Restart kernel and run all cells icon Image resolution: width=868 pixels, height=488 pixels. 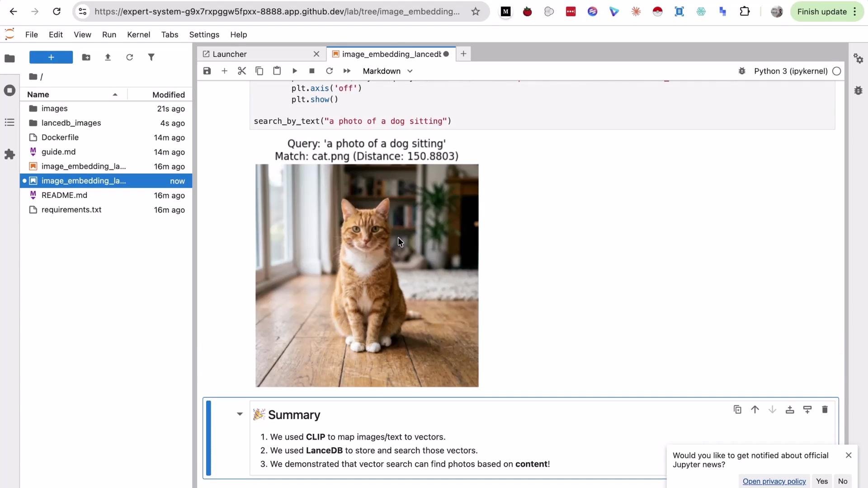coord(347,71)
